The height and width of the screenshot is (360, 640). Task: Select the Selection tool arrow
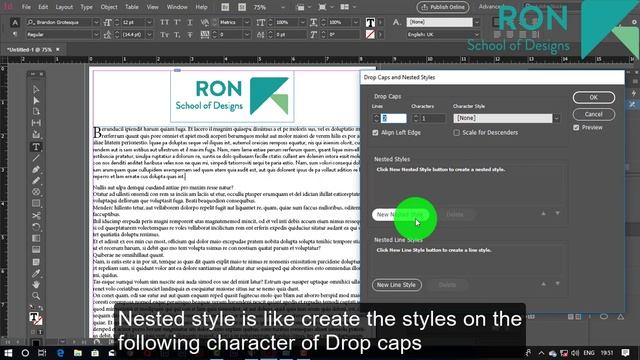click(36, 89)
